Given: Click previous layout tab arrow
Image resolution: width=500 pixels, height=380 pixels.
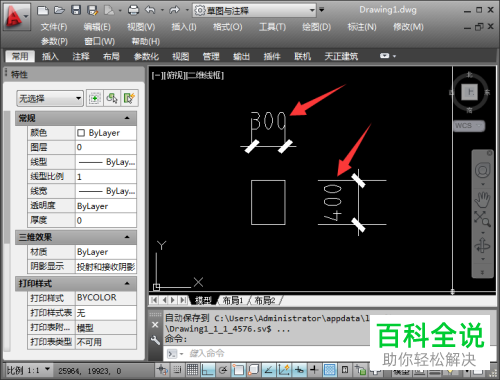Looking at the screenshot, I should coord(165,300).
